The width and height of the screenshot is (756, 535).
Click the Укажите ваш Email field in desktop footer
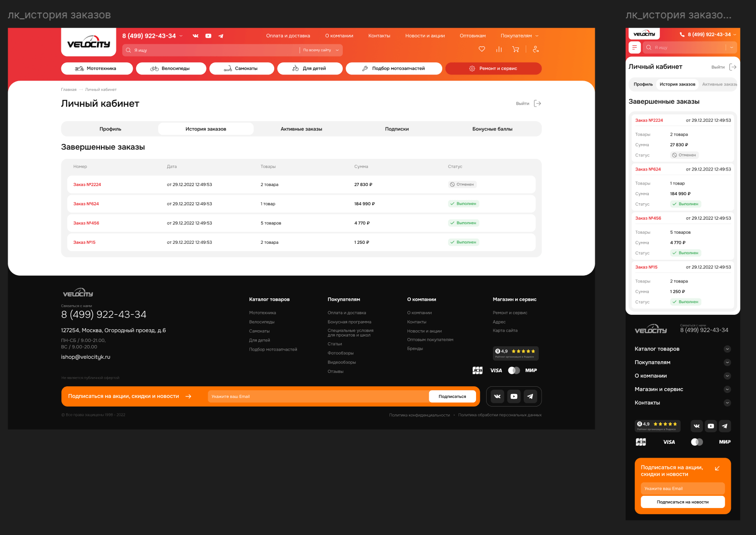[x=318, y=396]
